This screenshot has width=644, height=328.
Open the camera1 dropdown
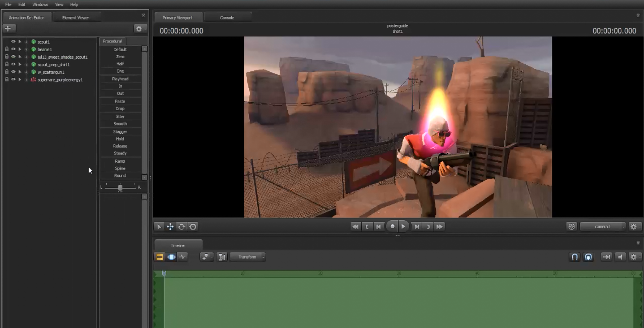tap(603, 227)
